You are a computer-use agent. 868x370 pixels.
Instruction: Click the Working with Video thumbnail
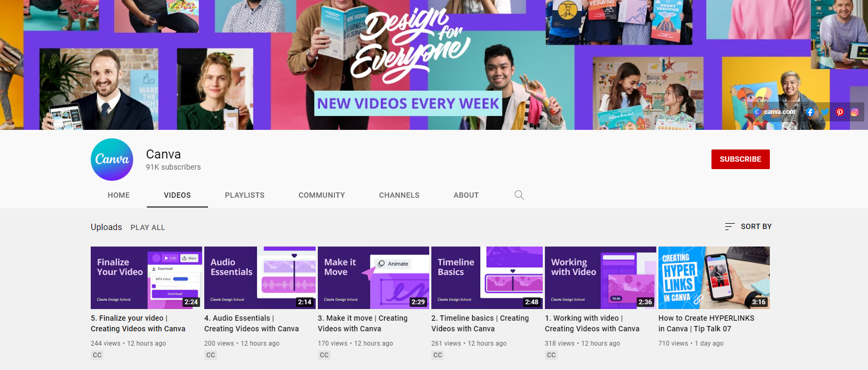(601, 278)
